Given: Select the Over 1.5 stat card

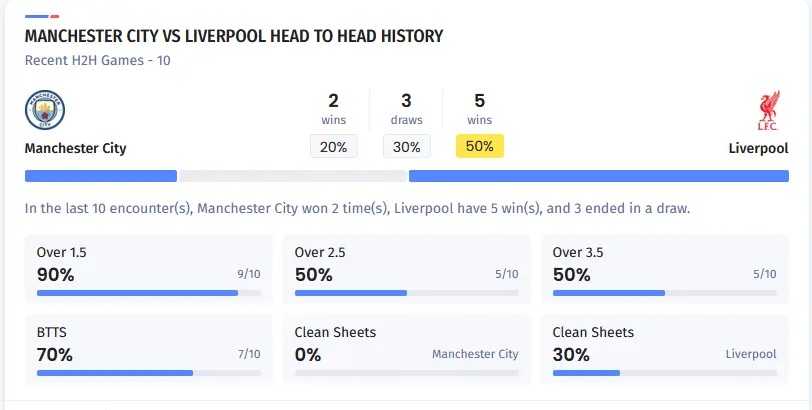Looking at the screenshot, I should (x=149, y=266).
